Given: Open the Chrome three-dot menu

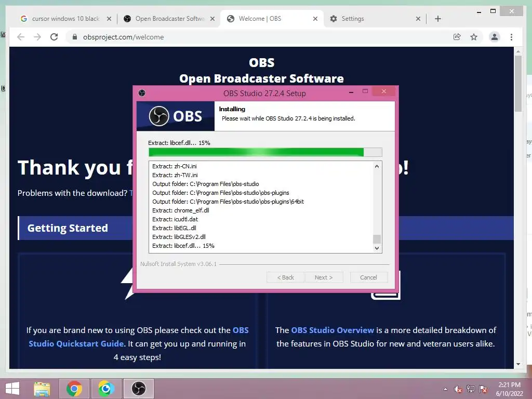Looking at the screenshot, I should [x=511, y=37].
